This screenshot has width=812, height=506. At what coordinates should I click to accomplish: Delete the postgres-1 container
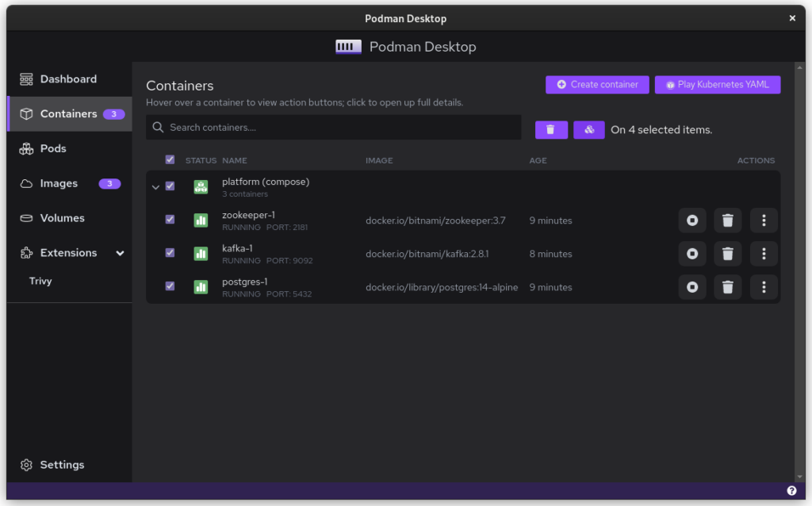coord(728,287)
